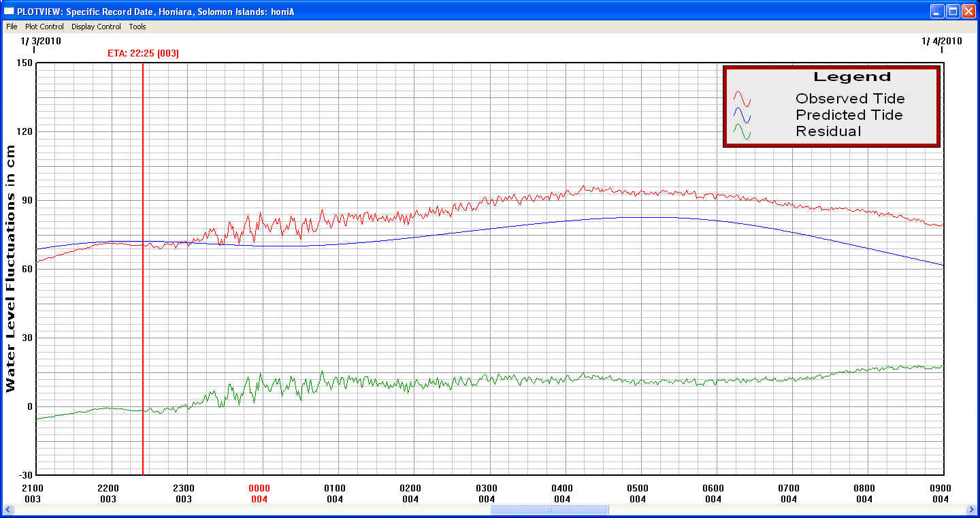980x518 pixels.
Task: Minimize the PLOTVIEW window
Action: point(938,12)
